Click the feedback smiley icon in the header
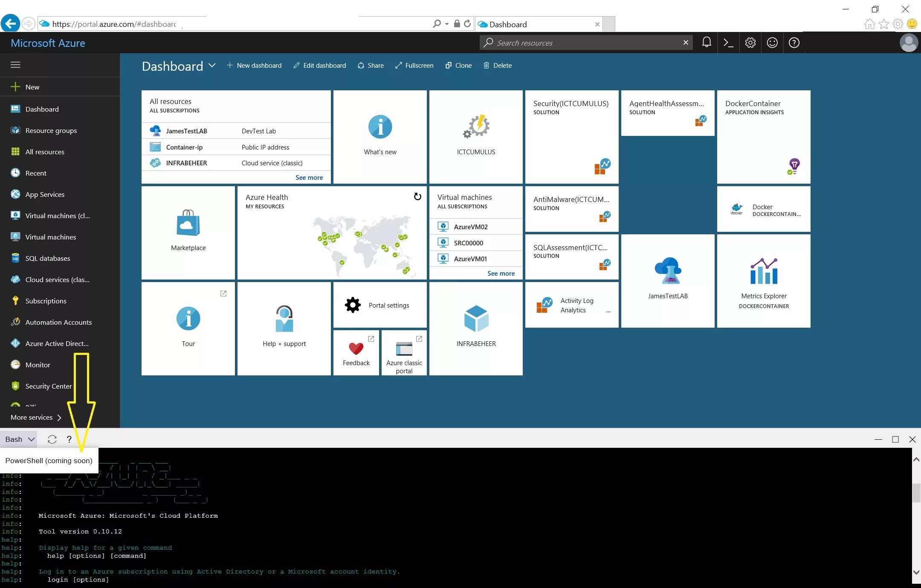 coord(772,43)
